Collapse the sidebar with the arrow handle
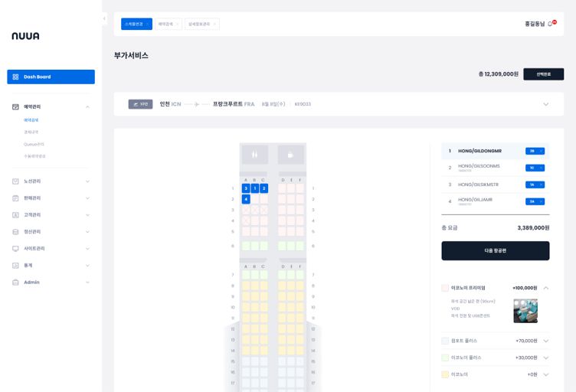 (x=104, y=19)
